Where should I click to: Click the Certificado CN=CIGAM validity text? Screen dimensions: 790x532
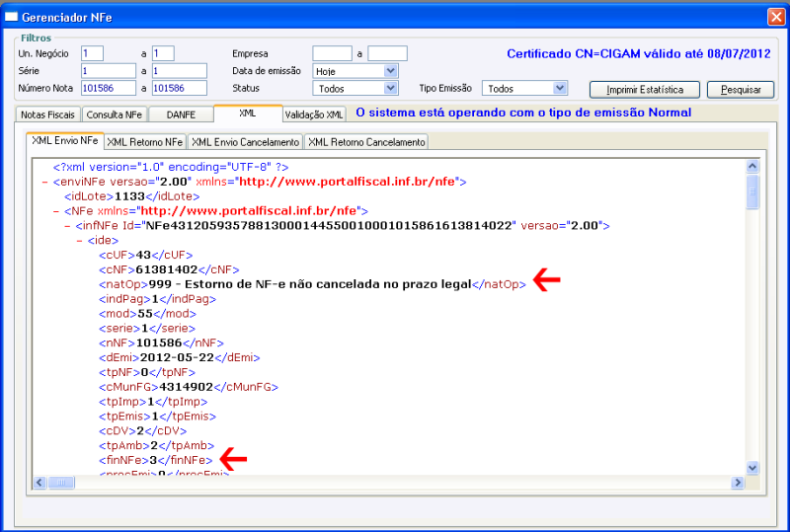tap(638, 54)
